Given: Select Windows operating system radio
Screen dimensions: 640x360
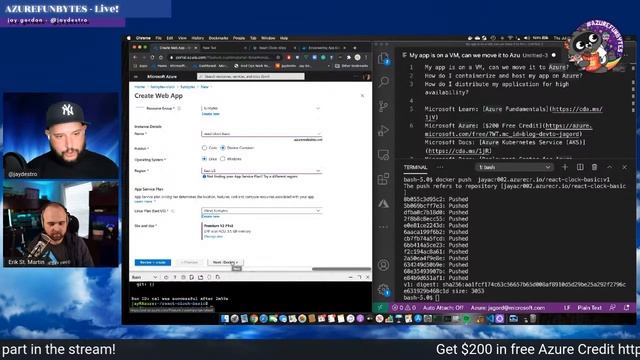Looking at the screenshot, I should (223, 159).
